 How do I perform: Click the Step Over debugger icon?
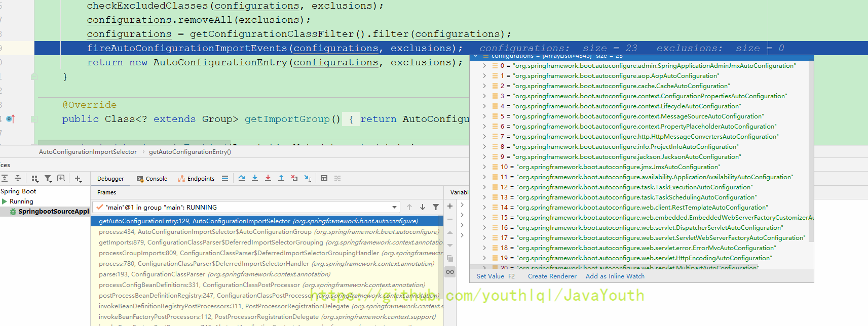click(242, 178)
